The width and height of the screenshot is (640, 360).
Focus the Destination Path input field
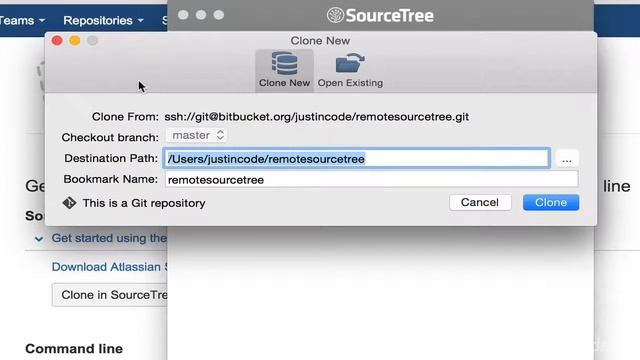(x=356, y=158)
